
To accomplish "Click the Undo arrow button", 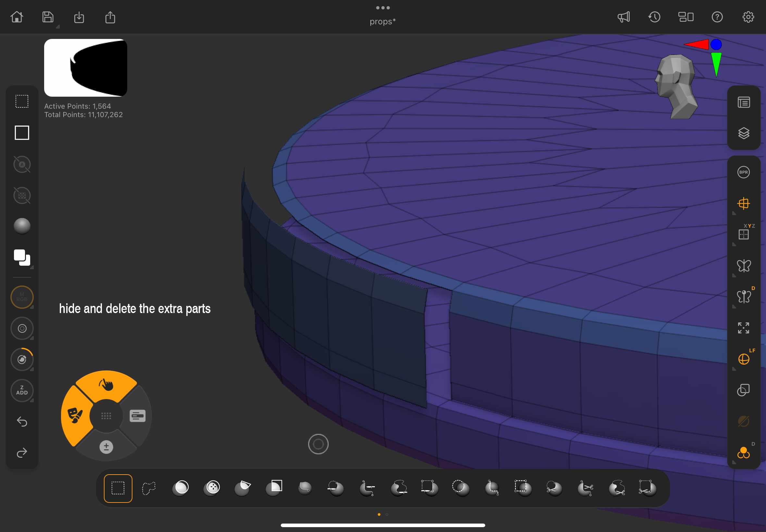I will (22, 422).
